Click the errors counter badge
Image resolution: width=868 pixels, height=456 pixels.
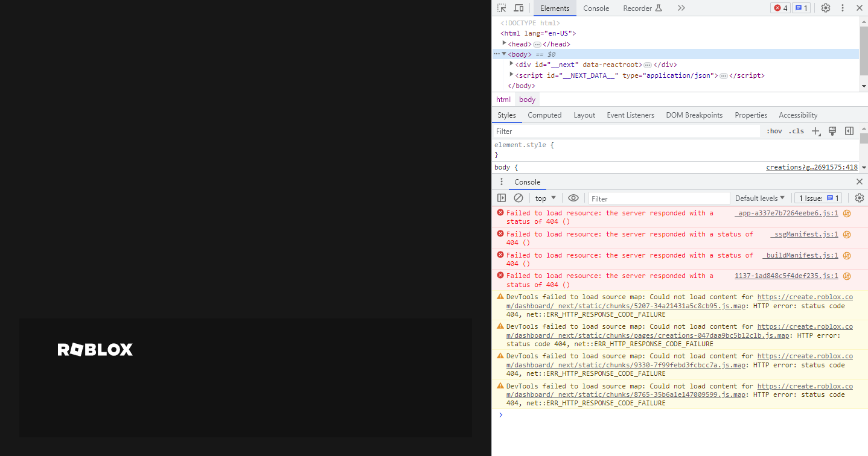[x=780, y=8]
